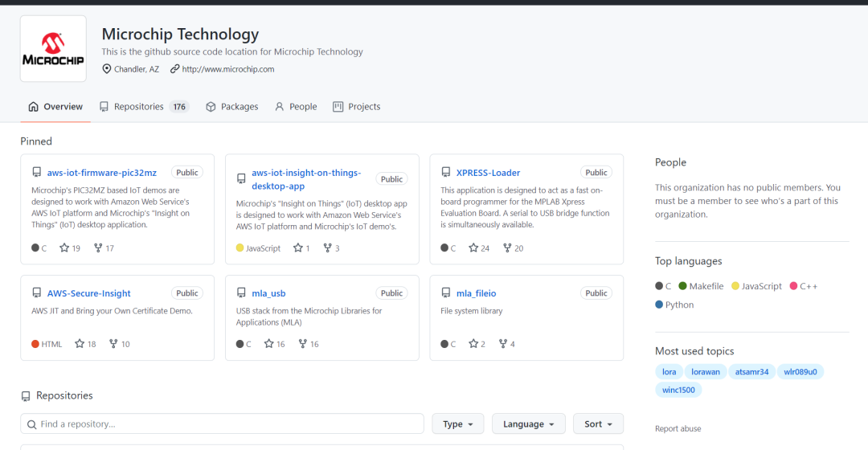Screen dimensions: 868x450
Task: View 19 stars of aws-iot-firmware-pic32mz
Action: [x=70, y=248]
